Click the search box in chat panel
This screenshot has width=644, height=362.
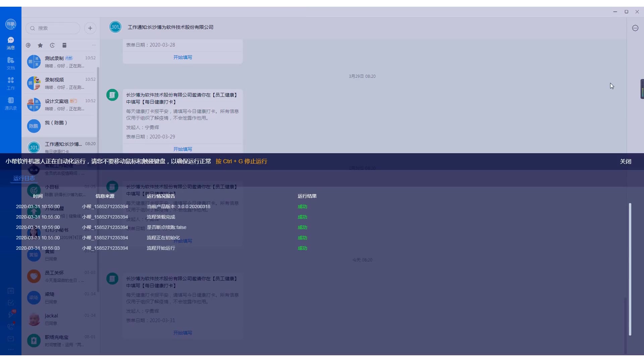(53, 28)
